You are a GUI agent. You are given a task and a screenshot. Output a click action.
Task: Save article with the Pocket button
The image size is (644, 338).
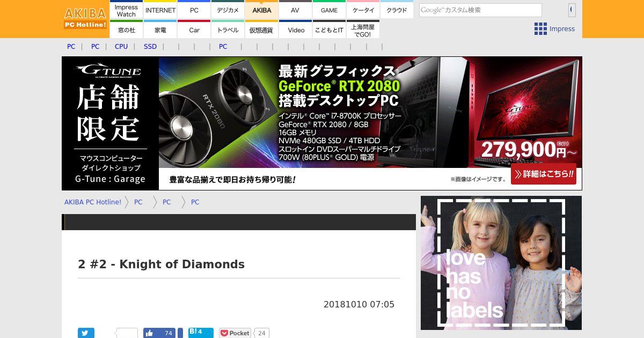(x=235, y=333)
